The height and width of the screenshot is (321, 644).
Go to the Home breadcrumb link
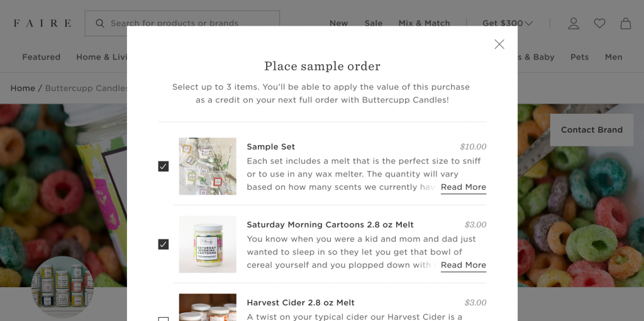[x=23, y=88]
